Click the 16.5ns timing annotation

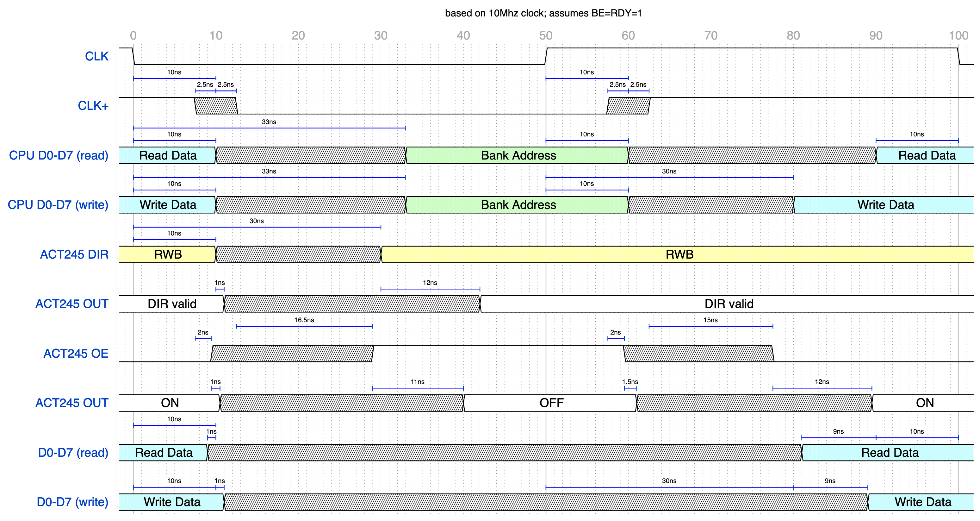[304, 320]
